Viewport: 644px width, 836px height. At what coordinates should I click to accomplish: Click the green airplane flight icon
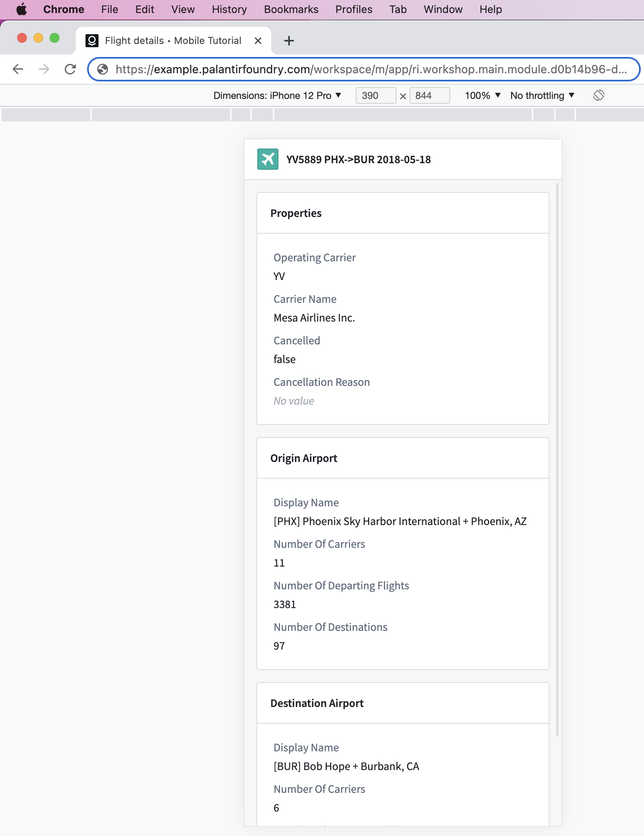coord(268,159)
